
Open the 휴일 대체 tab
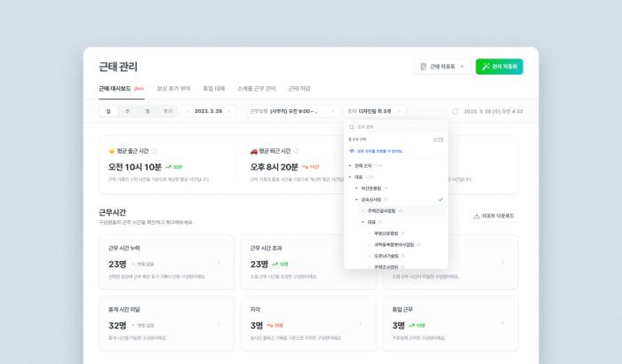[214, 89]
